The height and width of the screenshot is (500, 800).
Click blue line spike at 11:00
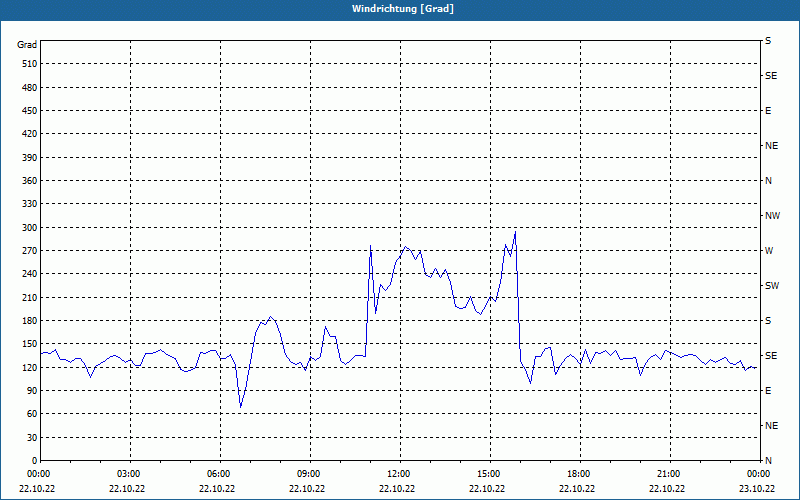[370, 246]
